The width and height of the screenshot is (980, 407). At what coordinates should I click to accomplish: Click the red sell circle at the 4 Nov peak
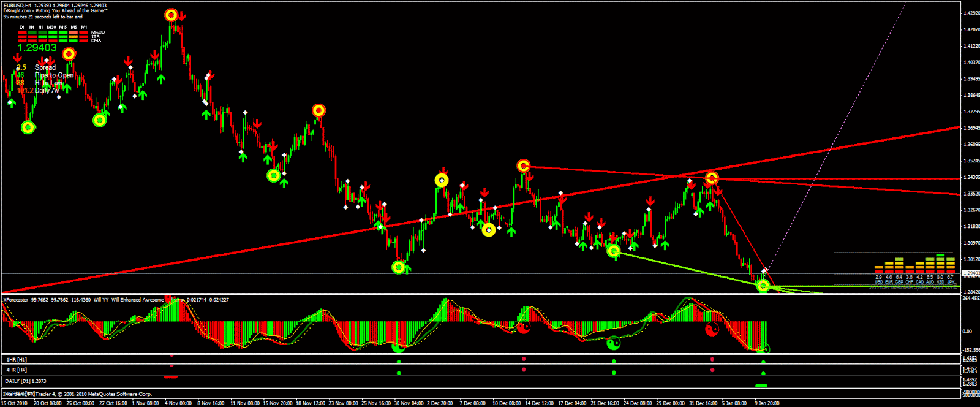171,15
